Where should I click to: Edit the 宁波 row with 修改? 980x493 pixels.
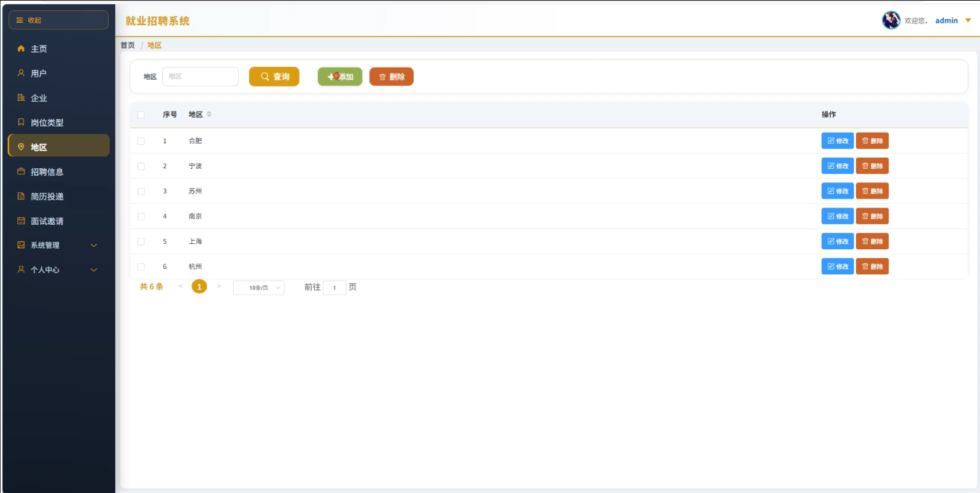click(838, 166)
